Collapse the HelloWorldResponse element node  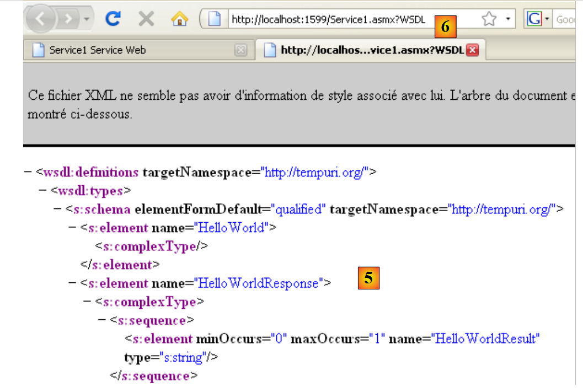[72, 283]
